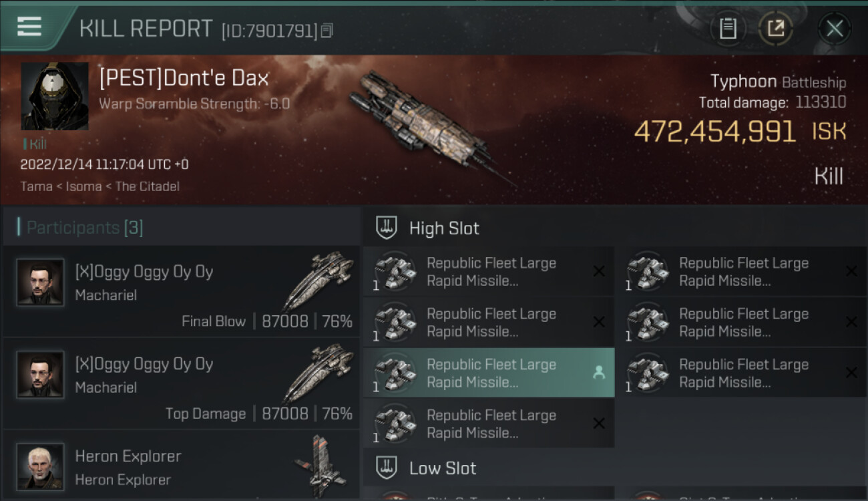Click the High Slot shield icon
The height and width of the screenshot is (501, 868).
point(387,228)
